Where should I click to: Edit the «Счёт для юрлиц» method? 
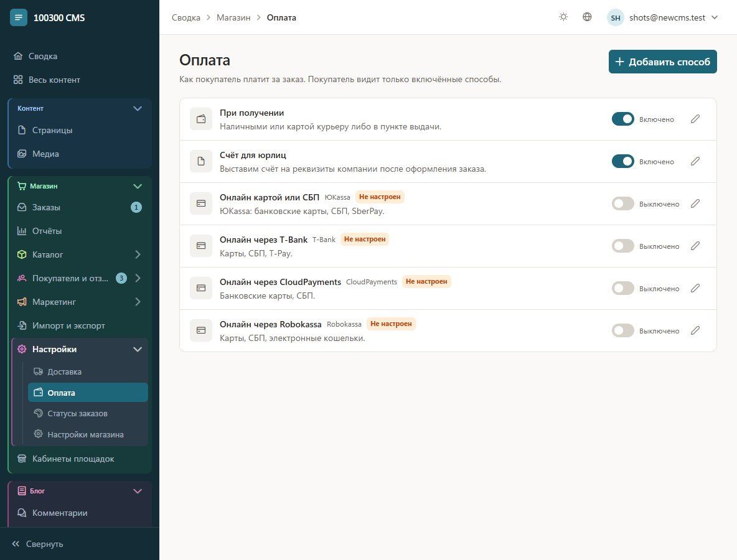click(695, 161)
